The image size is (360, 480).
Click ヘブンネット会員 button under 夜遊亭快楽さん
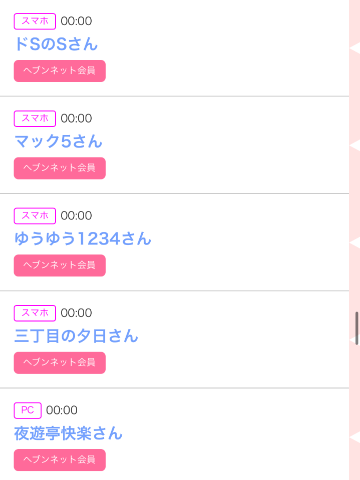pos(60,460)
